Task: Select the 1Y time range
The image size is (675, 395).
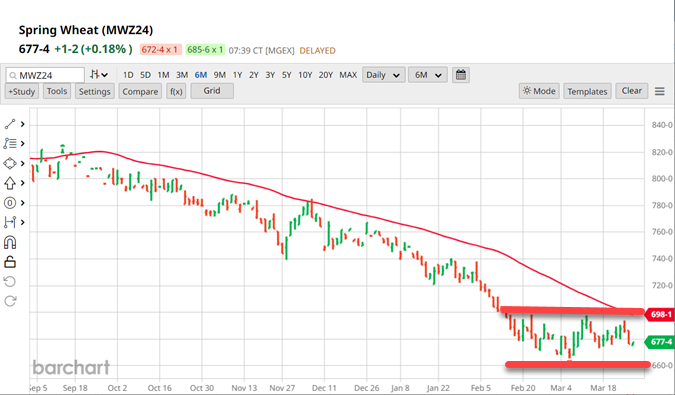Action: pyautogui.click(x=238, y=75)
